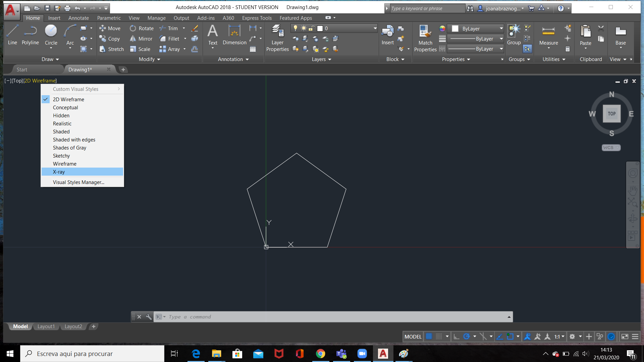Select the Line drawing tool

[12, 35]
